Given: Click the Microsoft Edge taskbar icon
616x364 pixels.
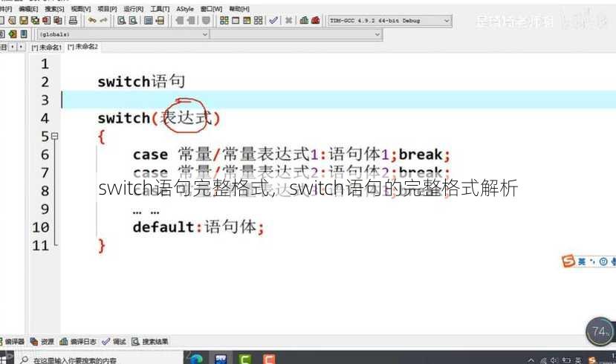Looking at the screenshot, I should click(x=195, y=359).
